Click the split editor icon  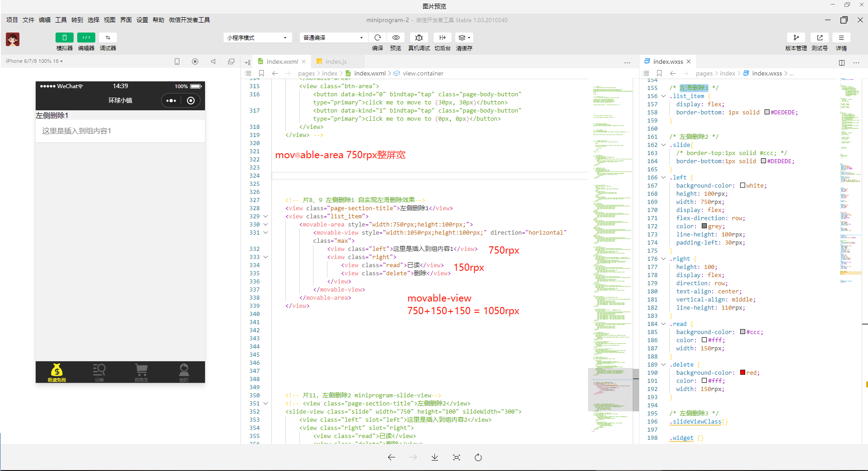tap(842, 62)
